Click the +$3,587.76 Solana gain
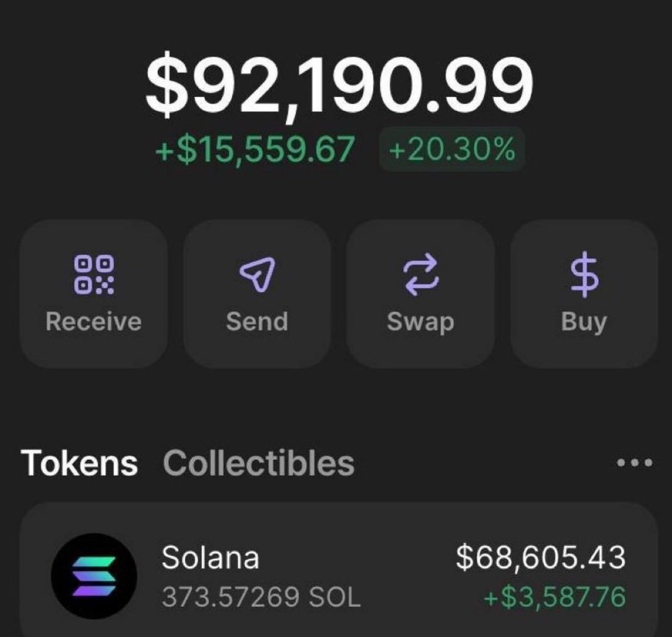Image resolution: width=672 pixels, height=637 pixels. tap(555, 597)
